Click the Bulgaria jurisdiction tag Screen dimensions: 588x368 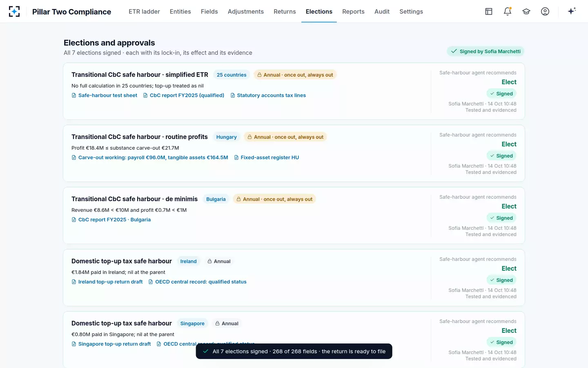click(x=216, y=199)
